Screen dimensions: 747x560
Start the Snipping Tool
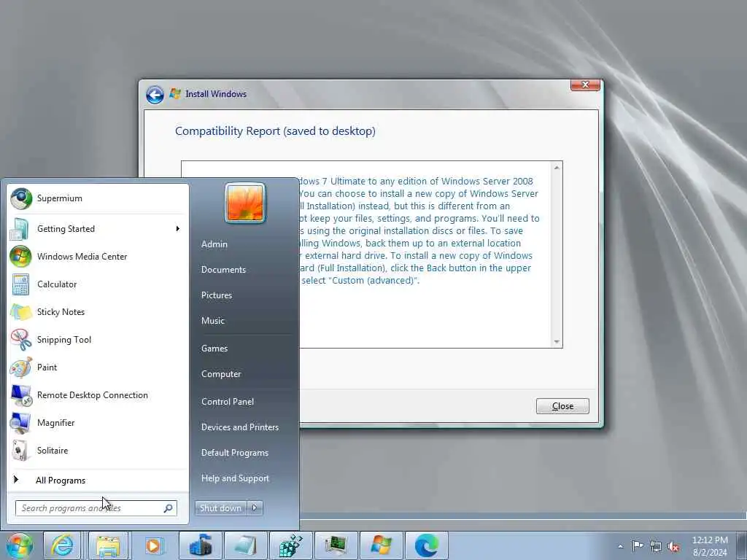click(x=98, y=340)
